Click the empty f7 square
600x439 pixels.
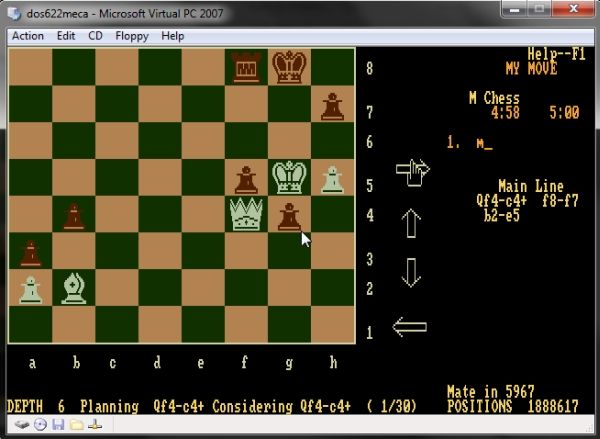pos(246,104)
